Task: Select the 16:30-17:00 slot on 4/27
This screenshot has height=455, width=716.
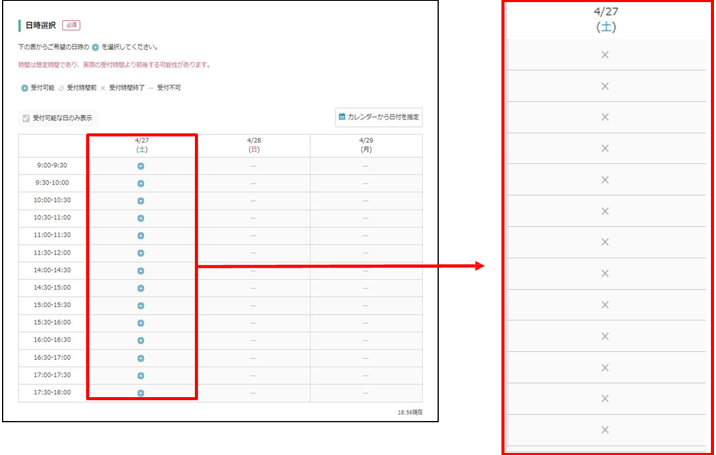Action: [141, 358]
